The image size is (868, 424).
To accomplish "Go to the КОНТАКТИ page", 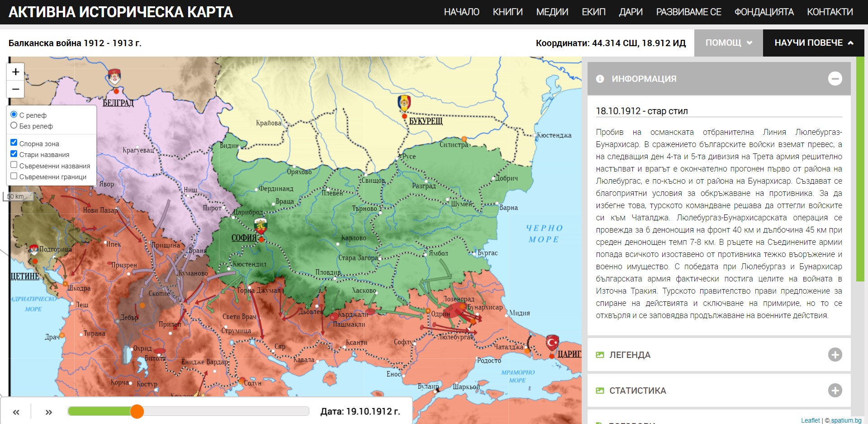I will point(830,12).
